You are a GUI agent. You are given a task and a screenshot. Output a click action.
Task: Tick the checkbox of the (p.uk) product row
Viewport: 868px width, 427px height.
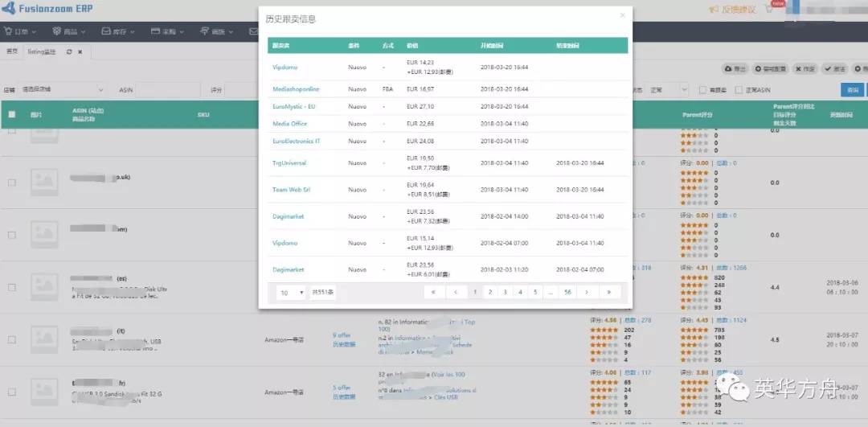[11, 183]
